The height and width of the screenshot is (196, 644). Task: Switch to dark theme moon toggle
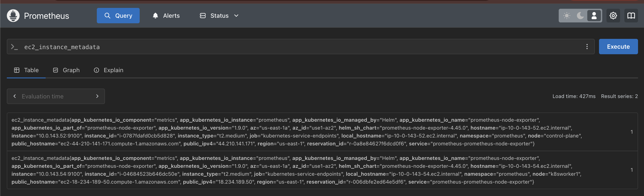(x=580, y=16)
